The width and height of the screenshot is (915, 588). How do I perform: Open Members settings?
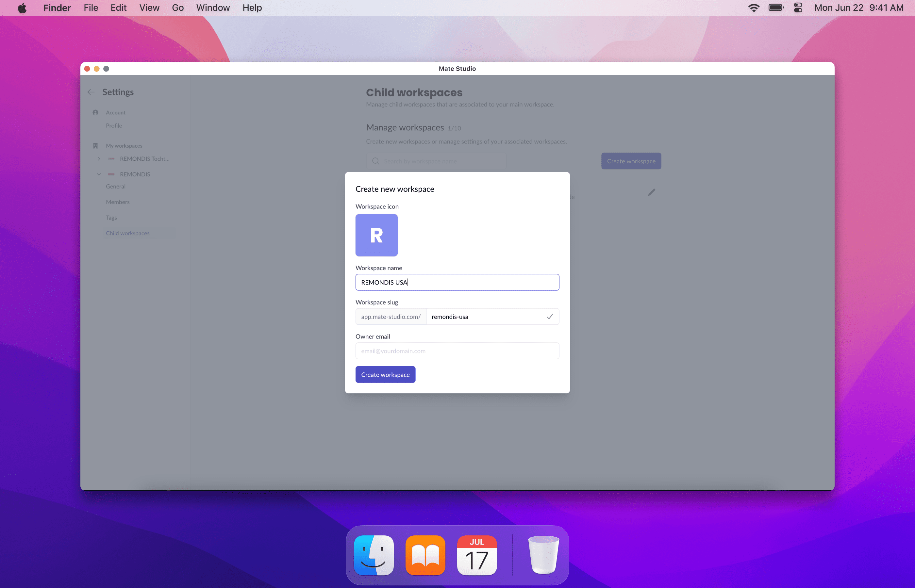pos(118,202)
